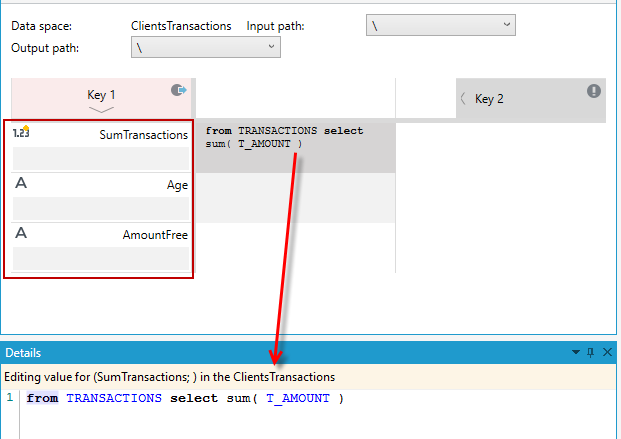The width and height of the screenshot is (621, 439).
Task: Expand the chevron below Key 1
Action: (x=101, y=110)
